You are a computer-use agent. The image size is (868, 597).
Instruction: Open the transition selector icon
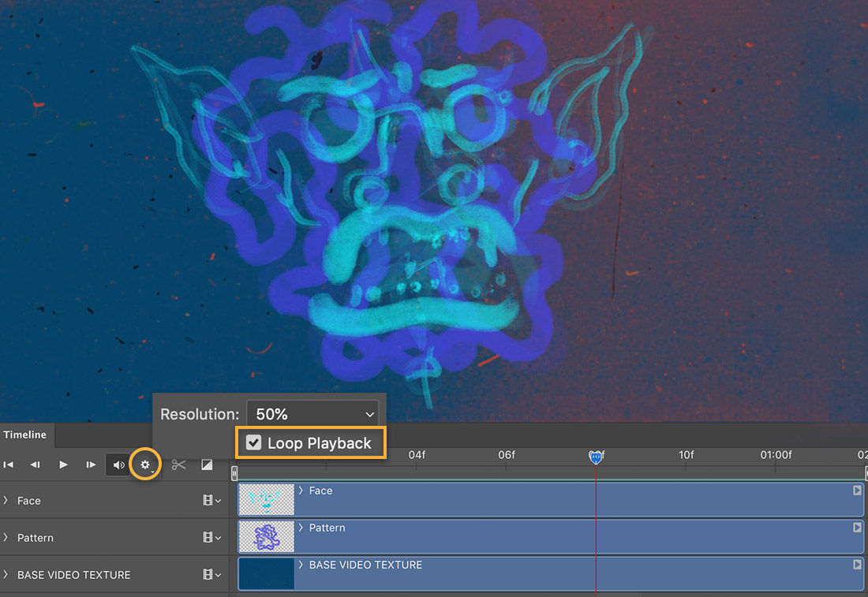pyautogui.click(x=207, y=465)
